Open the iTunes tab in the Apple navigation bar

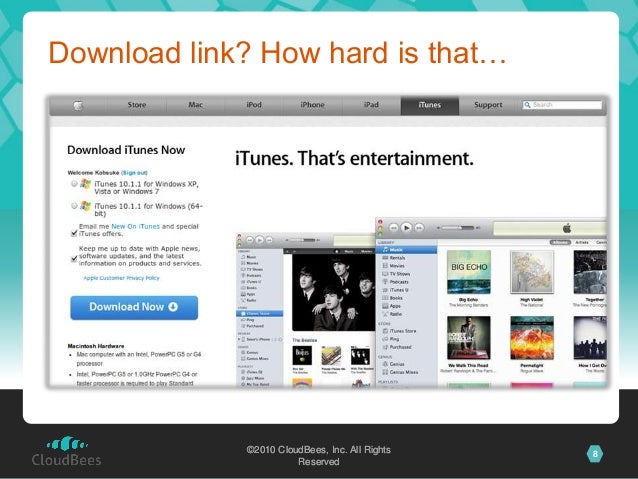[x=430, y=105]
